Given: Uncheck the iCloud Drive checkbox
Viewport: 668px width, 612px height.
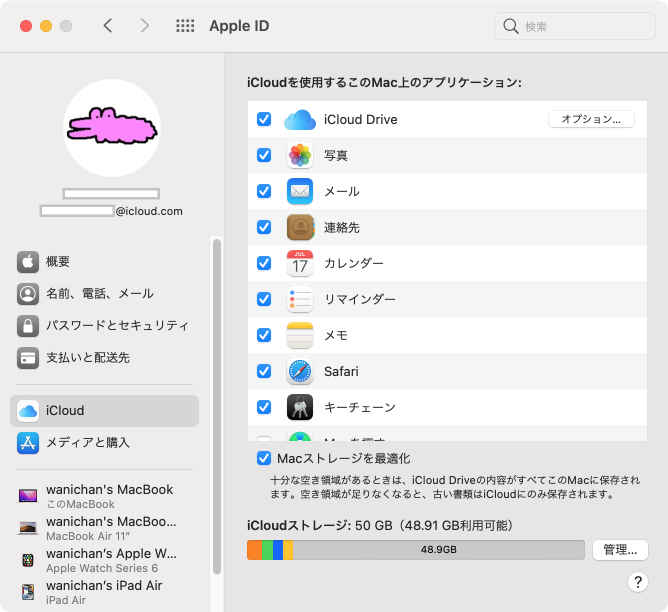Looking at the screenshot, I should click(x=264, y=119).
